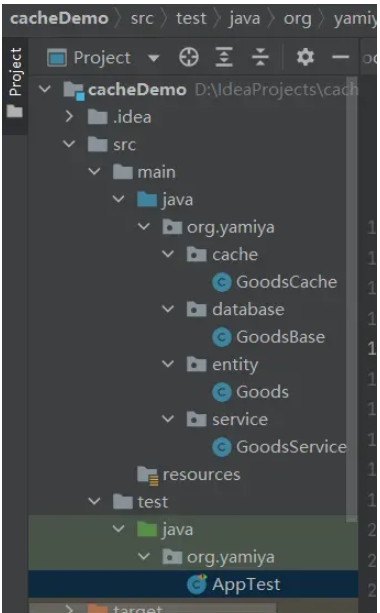Collapse the entity package chevron

coord(168,364)
